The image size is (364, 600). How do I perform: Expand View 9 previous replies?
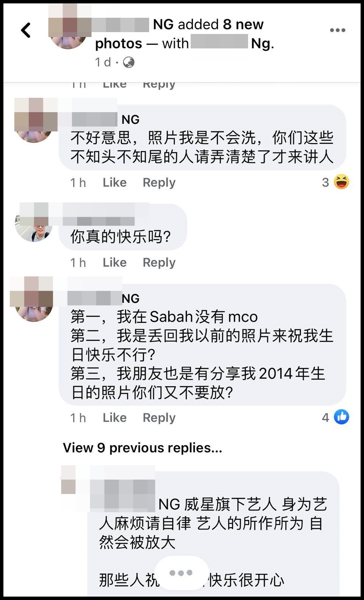[142, 448]
